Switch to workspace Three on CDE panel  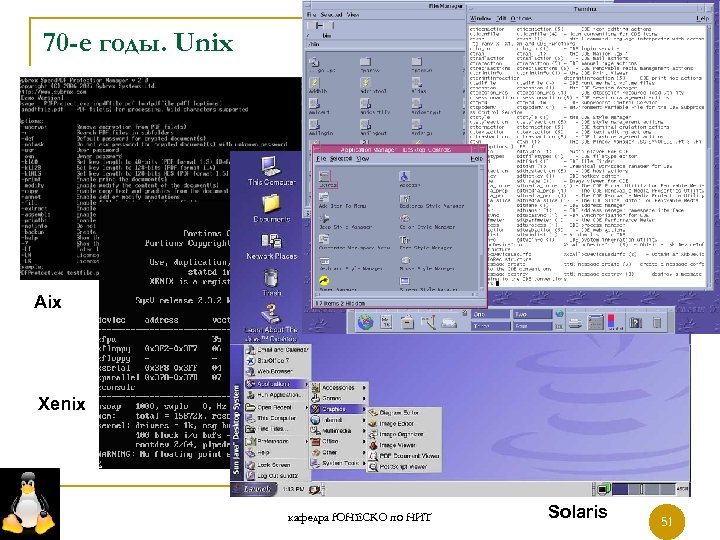tap(491, 326)
